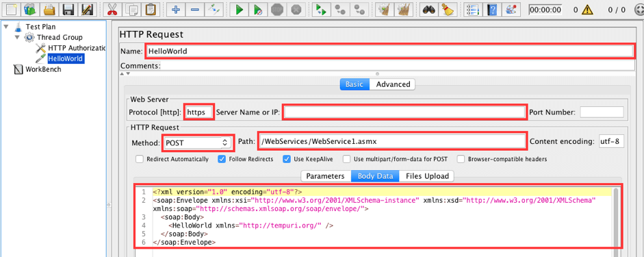Image resolution: width=644 pixels, height=257 pixels.
Task: Collapse the Test Plan tree node
Action: click(x=5, y=27)
